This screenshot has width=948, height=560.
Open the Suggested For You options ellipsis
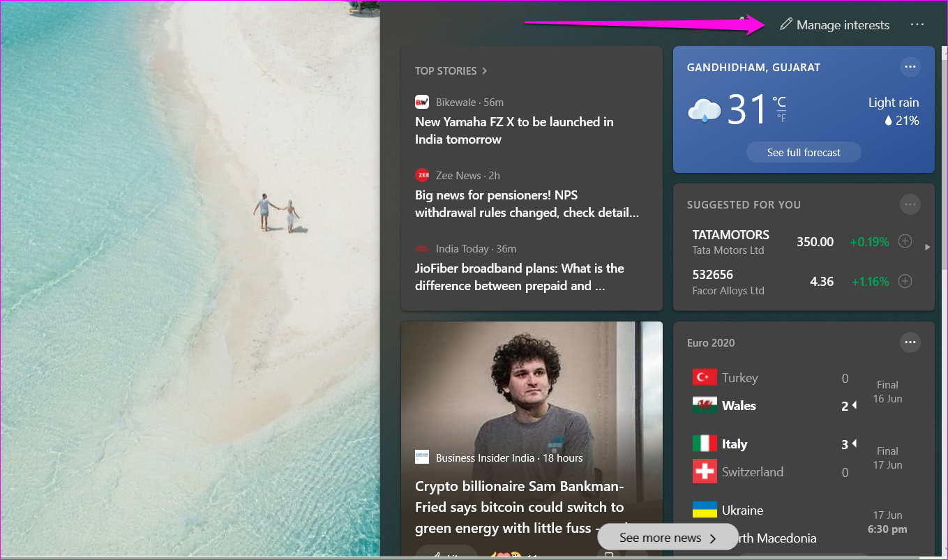[x=910, y=204]
